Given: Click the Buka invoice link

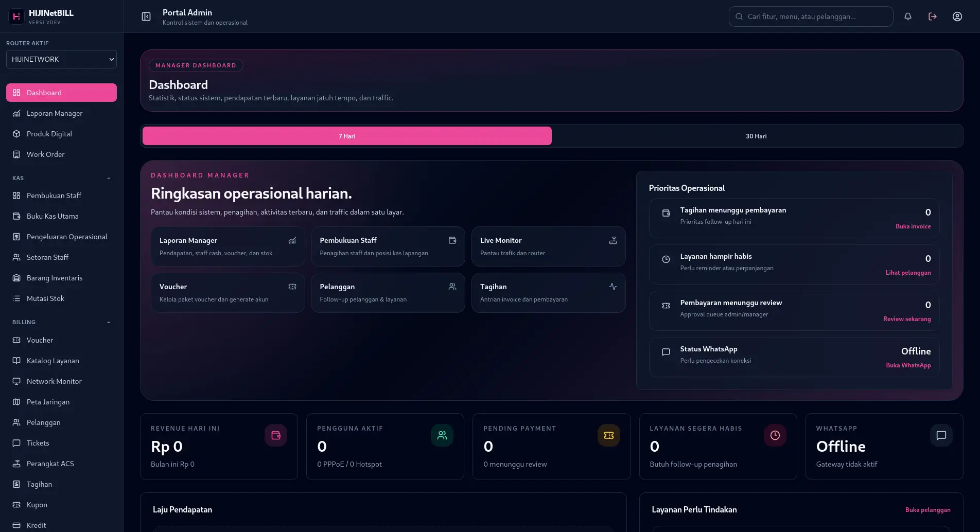Looking at the screenshot, I should [x=913, y=226].
